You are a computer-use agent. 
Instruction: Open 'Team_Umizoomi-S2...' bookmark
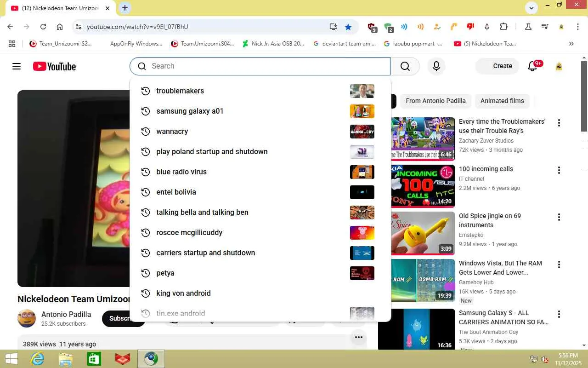click(61, 44)
